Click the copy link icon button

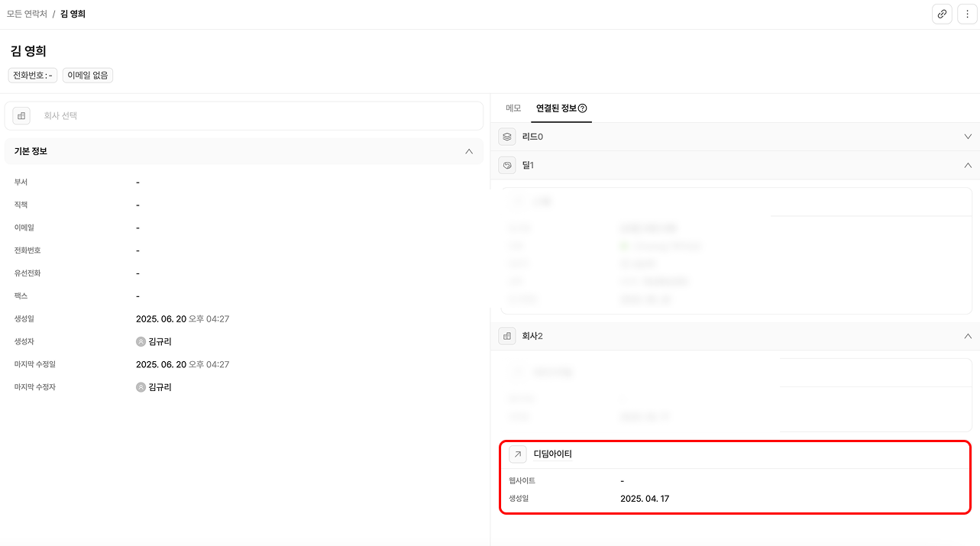click(942, 14)
